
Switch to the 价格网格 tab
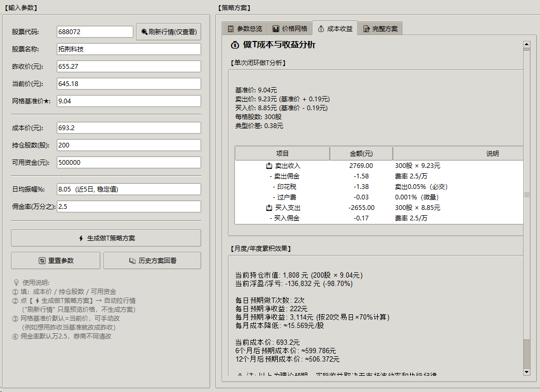point(290,28)
